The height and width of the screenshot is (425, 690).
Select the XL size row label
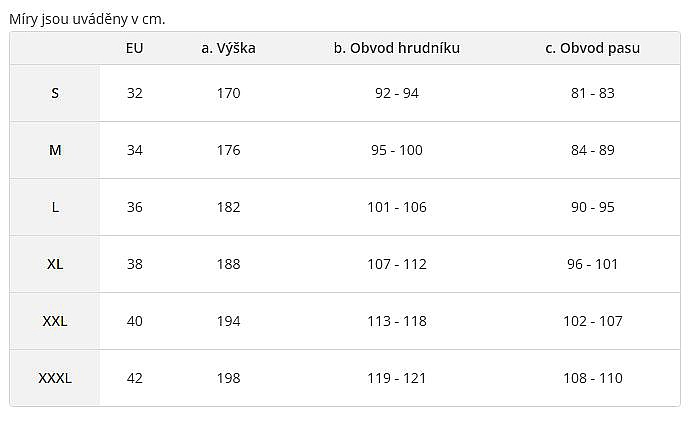coord(55,264)
